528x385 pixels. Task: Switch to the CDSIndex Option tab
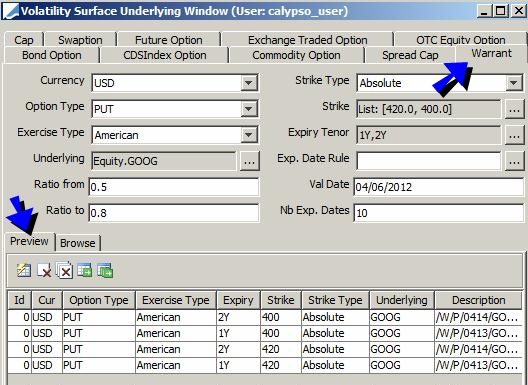[x=165, y=55]
